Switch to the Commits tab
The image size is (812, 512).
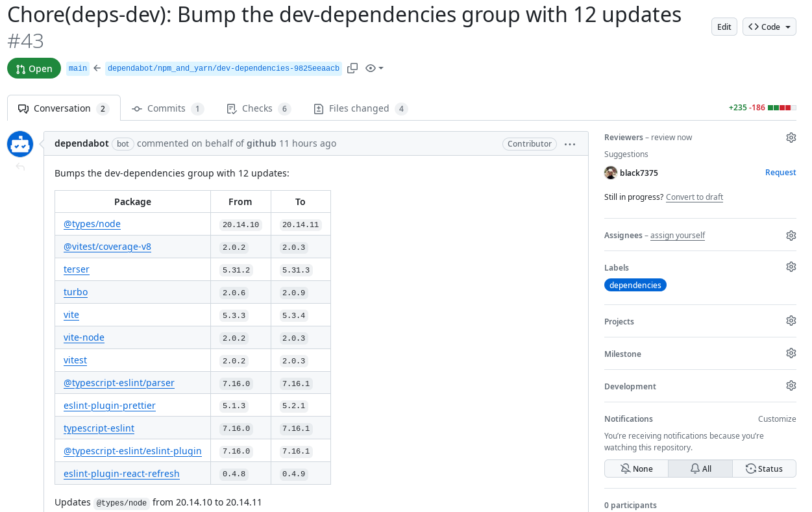[167, 108]
